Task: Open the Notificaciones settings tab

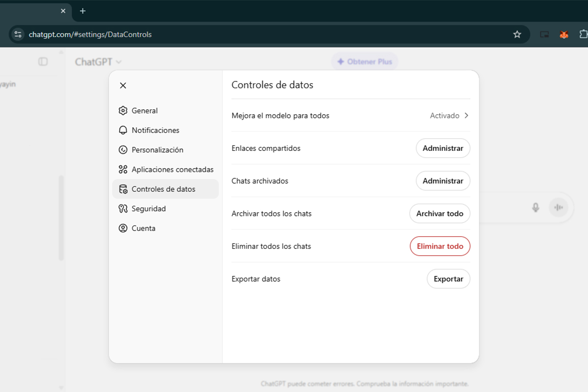Action: pos(165,130)
